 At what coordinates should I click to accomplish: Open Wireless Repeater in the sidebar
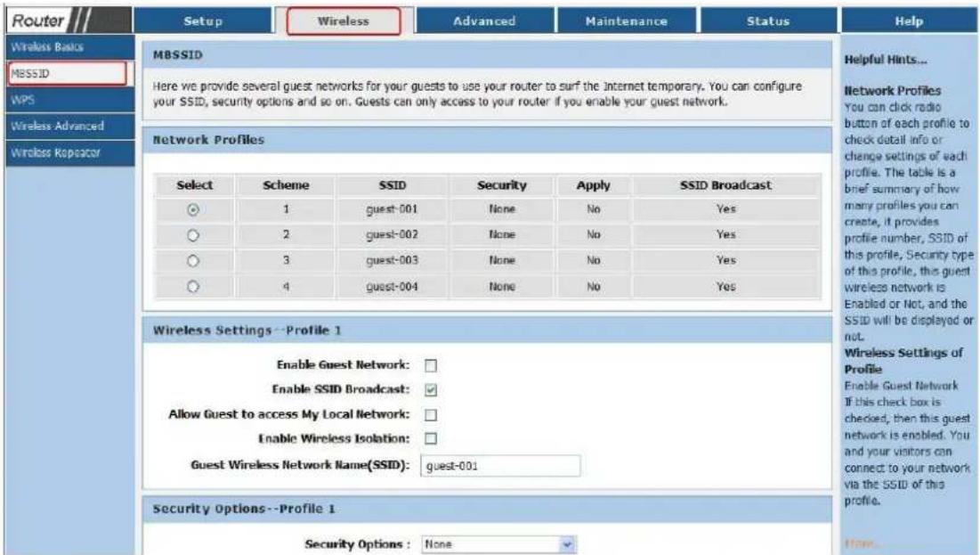point(69,152)
